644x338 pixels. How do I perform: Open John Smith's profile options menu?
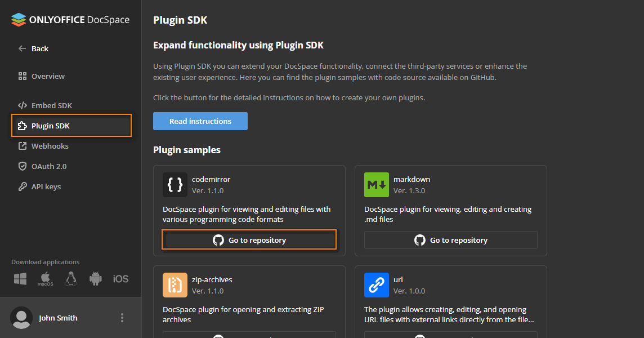[x=122, y=318]
